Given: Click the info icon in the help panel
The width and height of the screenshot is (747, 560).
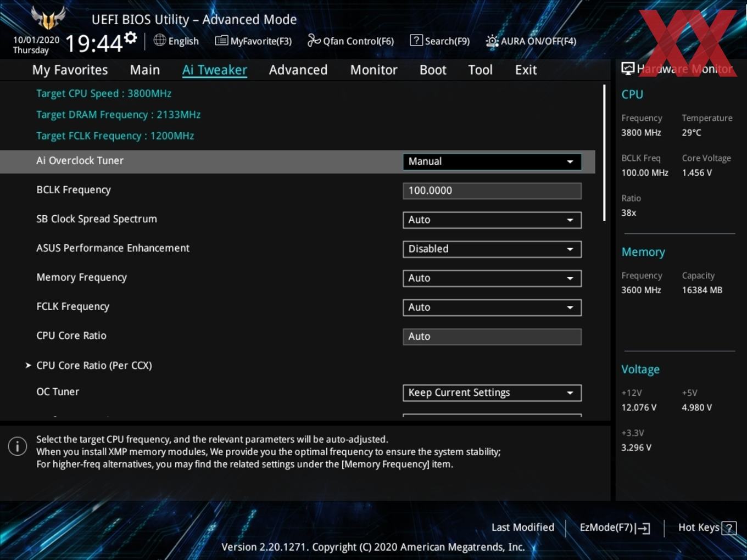Looking at the screenshot, I should (18, 446).
